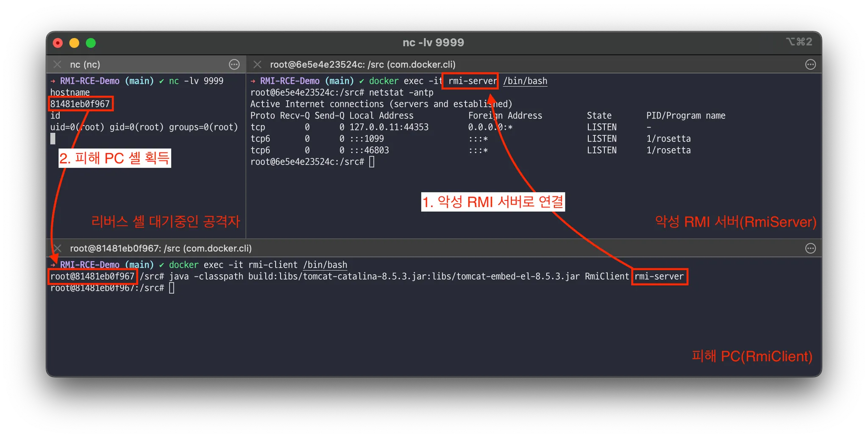This screenshot has width=868, height=438.
Task: Click 'Proto' column header in netstat output
Action: coord(262,116)
